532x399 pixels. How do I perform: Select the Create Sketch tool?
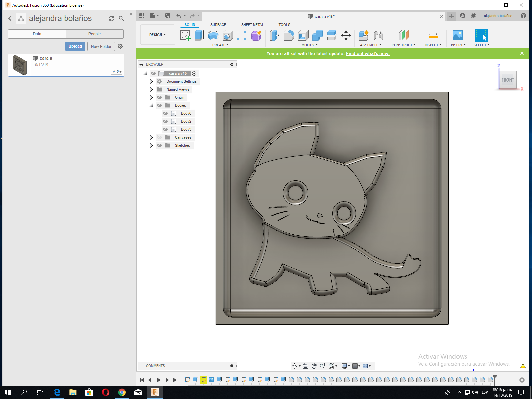[x=185, y=35]
